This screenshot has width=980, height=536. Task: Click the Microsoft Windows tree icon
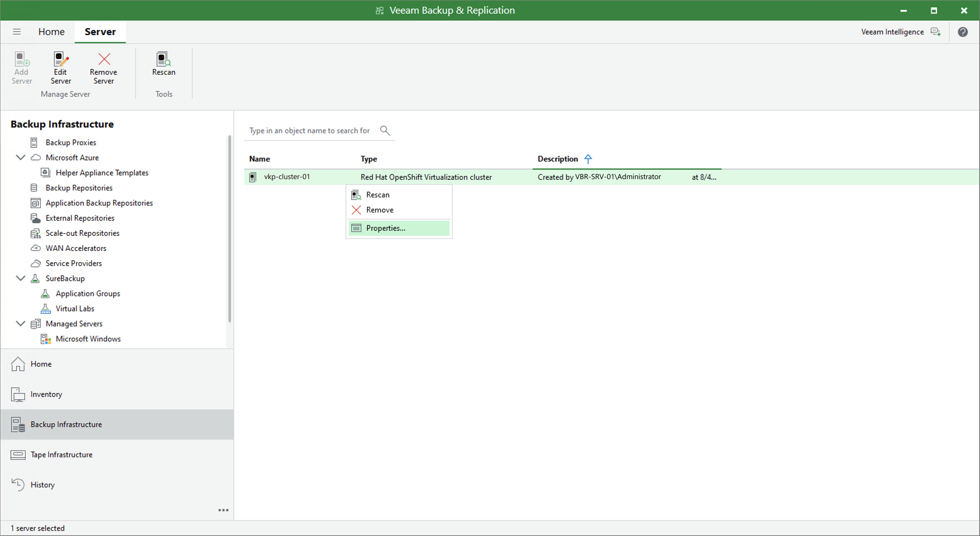pos(46,339)
